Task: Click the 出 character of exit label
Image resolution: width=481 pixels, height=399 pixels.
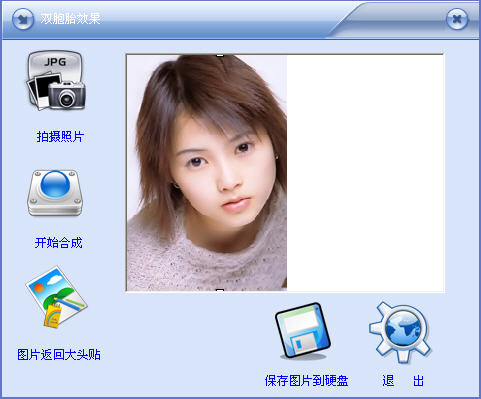Action: tap(418, 381)
